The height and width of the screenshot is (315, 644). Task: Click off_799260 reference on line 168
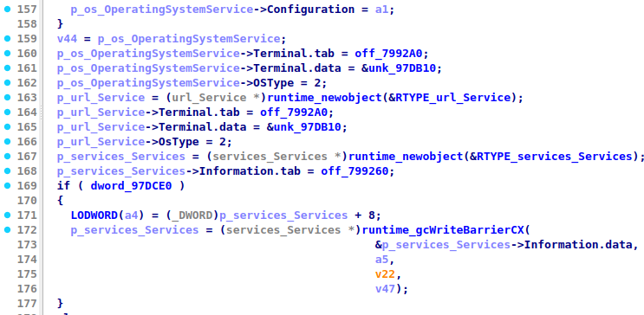(x=355, y=171)
